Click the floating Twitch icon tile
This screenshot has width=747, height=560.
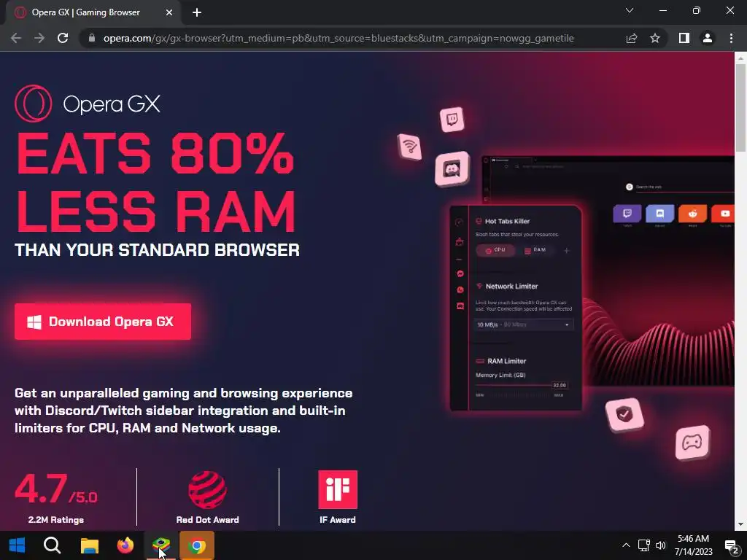click(x=452, y=119)
